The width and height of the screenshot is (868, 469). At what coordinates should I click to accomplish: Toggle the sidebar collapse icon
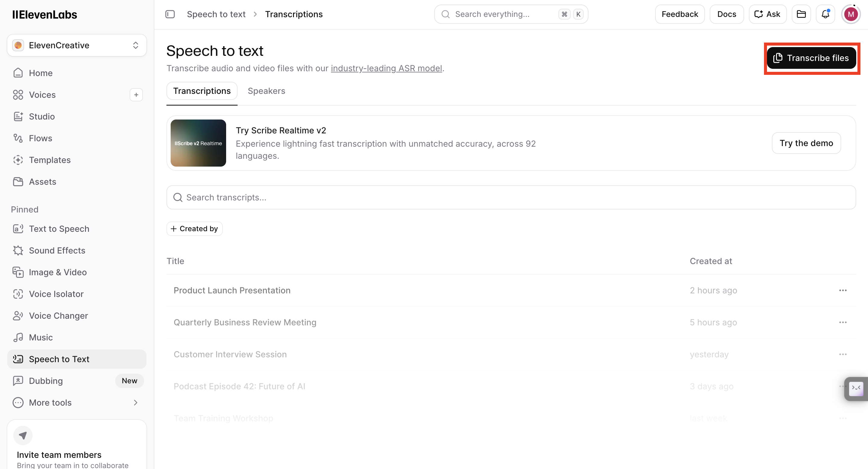[x=170, y=14]
